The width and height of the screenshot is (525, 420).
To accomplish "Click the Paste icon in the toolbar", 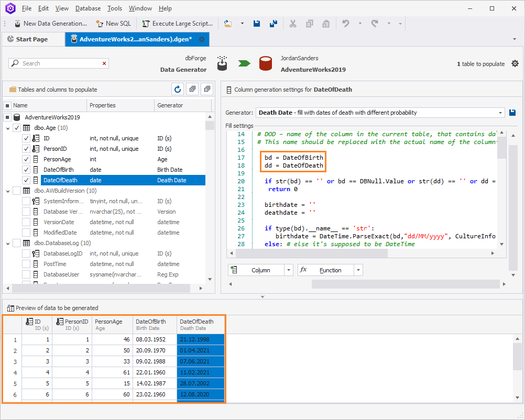I will click(326, 24).
